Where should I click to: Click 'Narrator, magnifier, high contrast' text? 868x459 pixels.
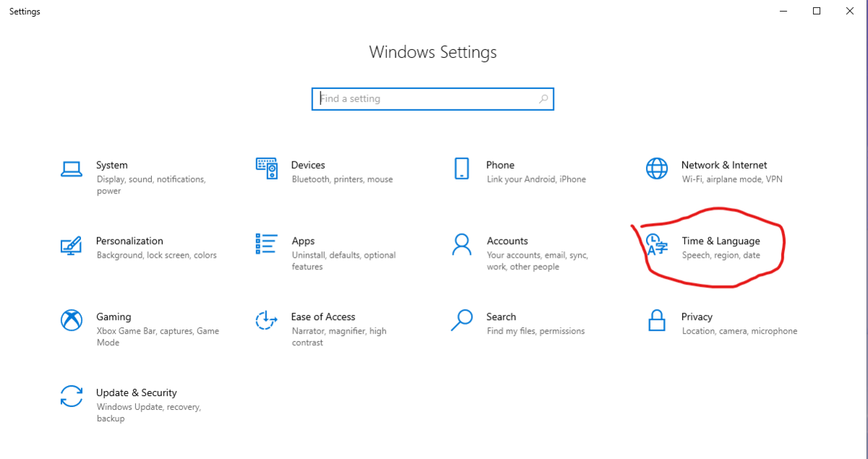(339, 337)
